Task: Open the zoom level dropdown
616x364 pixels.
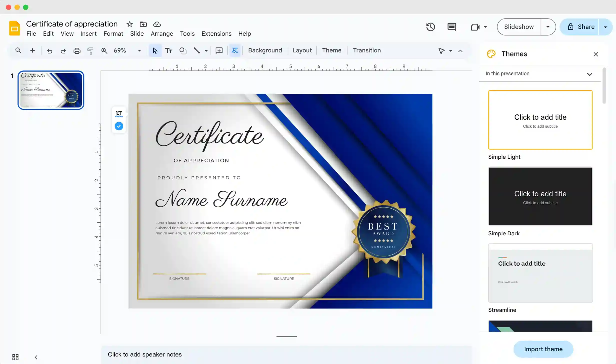Action: 139,50
